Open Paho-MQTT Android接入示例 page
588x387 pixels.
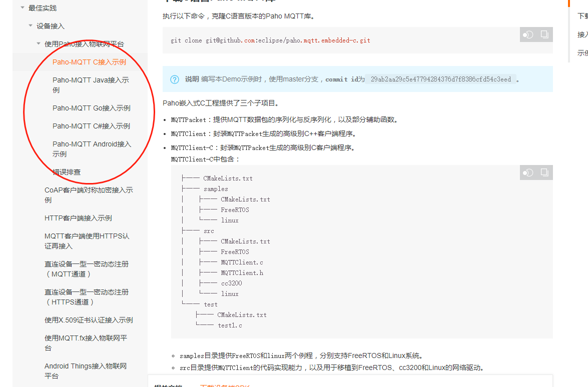[x=92, y=149]
